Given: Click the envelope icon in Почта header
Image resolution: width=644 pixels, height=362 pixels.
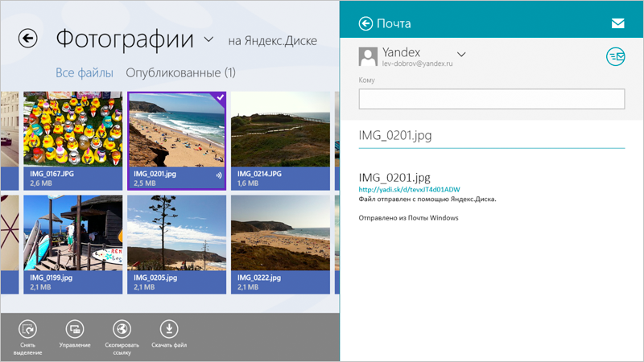Looking at the screenshot, I should (617, 23).
